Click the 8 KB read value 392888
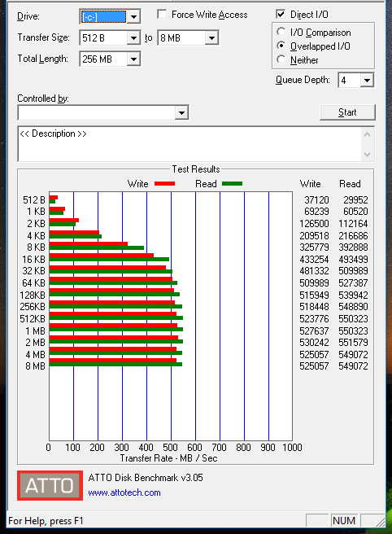The height and width of the screenshot is (534, 392). click(353, 247)
